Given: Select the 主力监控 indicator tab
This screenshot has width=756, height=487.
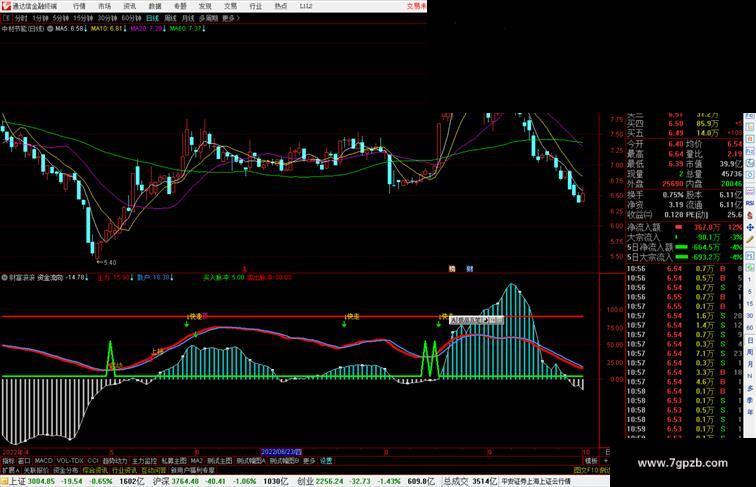Looking at the screenshot, I should 144,461.
